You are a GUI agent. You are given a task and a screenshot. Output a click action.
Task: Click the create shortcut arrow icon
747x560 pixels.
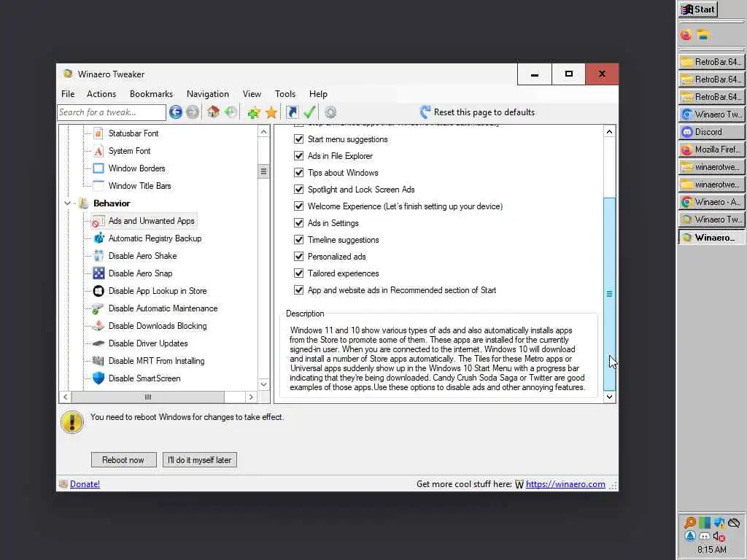292,112
